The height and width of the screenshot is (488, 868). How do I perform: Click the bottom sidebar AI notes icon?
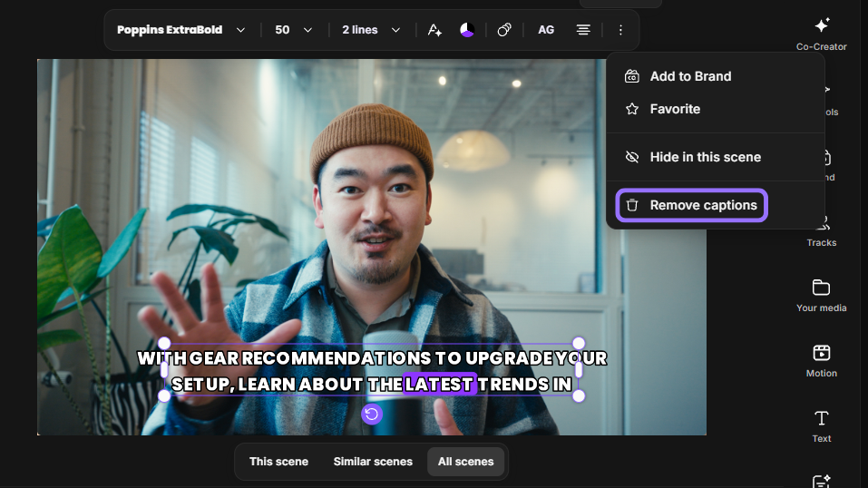[x=822, y=482]
